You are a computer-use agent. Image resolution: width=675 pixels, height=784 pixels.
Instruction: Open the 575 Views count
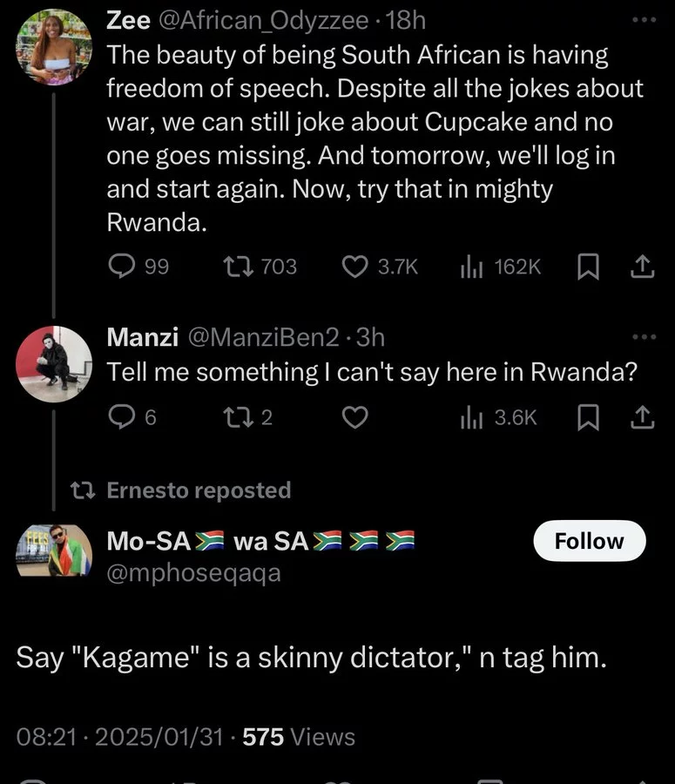tap(299, 737)
